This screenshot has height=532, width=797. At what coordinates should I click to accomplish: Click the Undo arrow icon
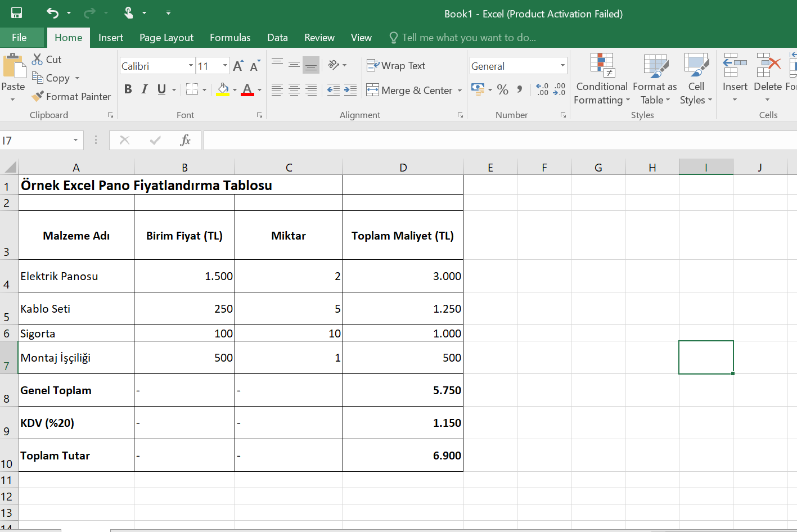[x=52, y=13]
